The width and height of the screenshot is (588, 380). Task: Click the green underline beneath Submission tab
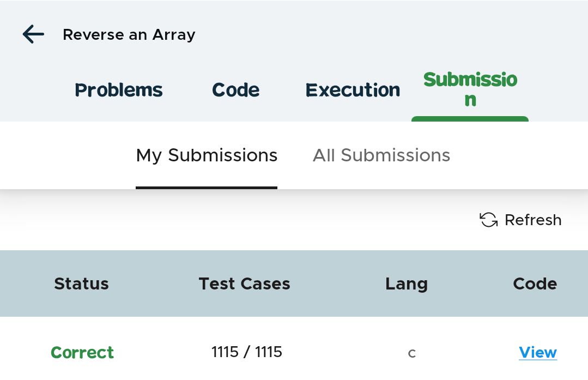click(470, 119)
